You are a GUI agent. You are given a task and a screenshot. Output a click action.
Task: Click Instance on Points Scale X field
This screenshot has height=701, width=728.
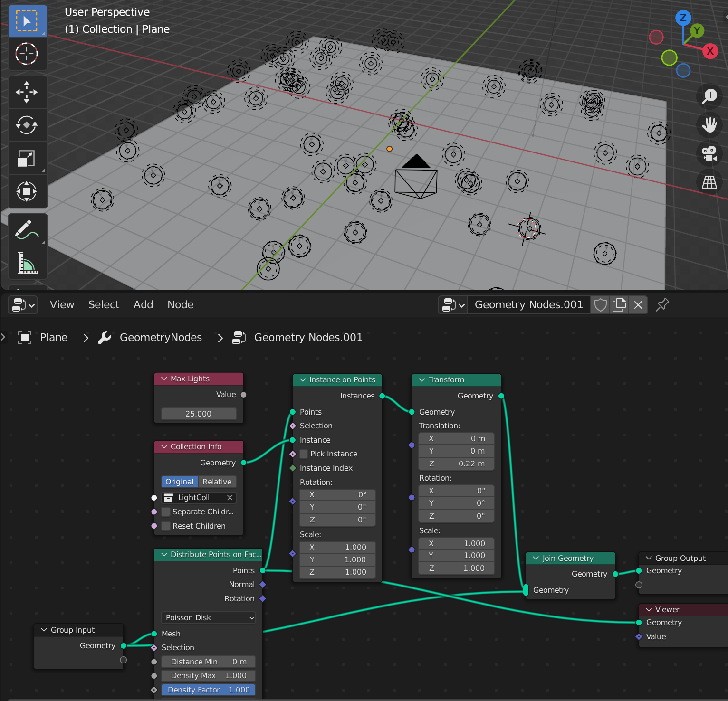337,548
